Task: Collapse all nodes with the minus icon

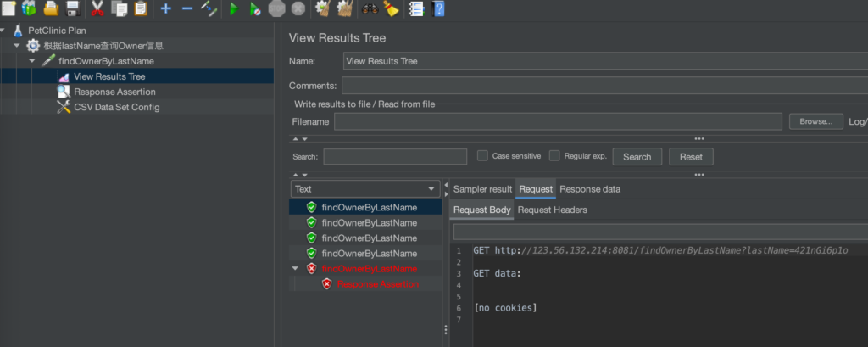Action: pos(187,8)
